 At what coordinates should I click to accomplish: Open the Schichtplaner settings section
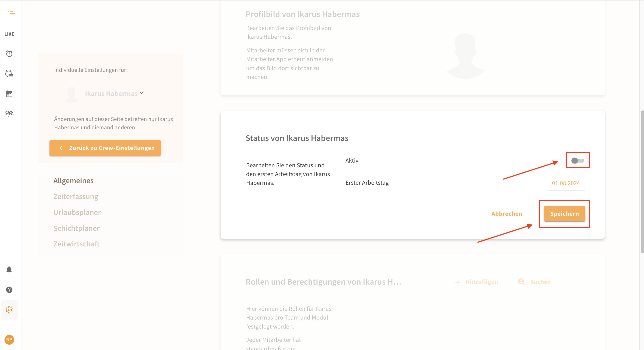pos(76,228)
